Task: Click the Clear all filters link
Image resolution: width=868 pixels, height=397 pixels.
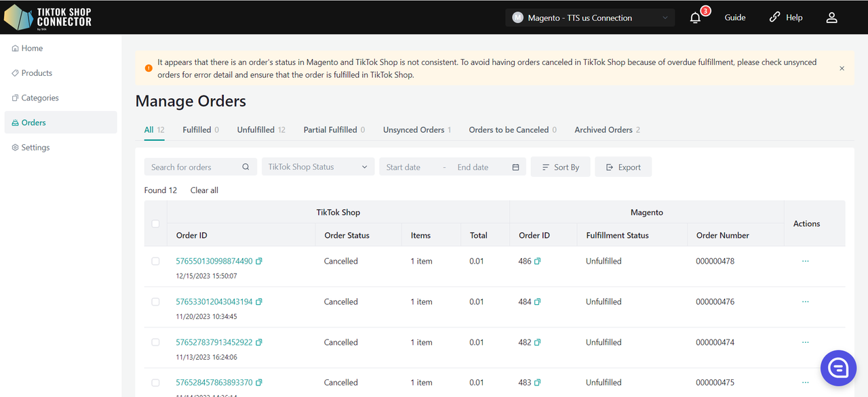Action: coord(204,190)
